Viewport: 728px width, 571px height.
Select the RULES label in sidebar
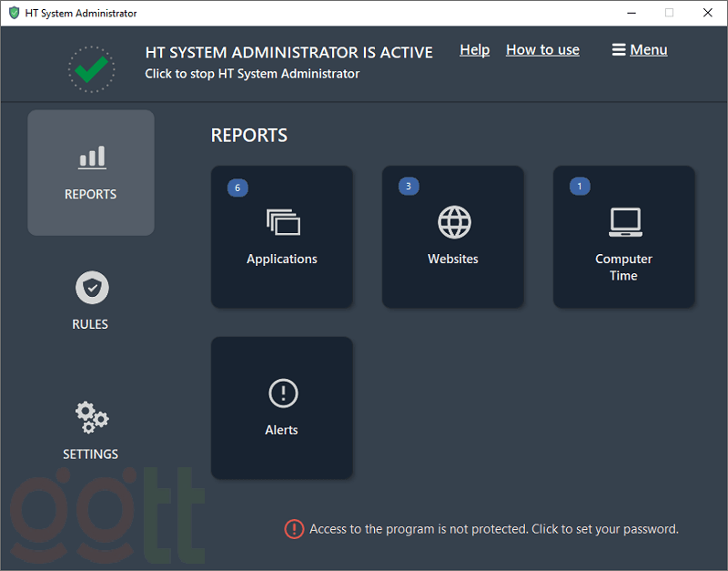click(x=91, y=324)
